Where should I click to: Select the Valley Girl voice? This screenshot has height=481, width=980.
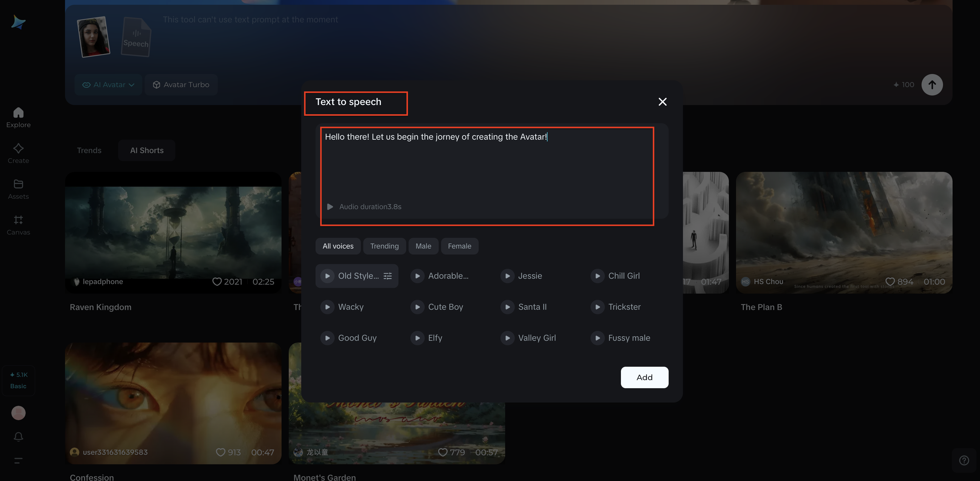(x=537, y=338)
